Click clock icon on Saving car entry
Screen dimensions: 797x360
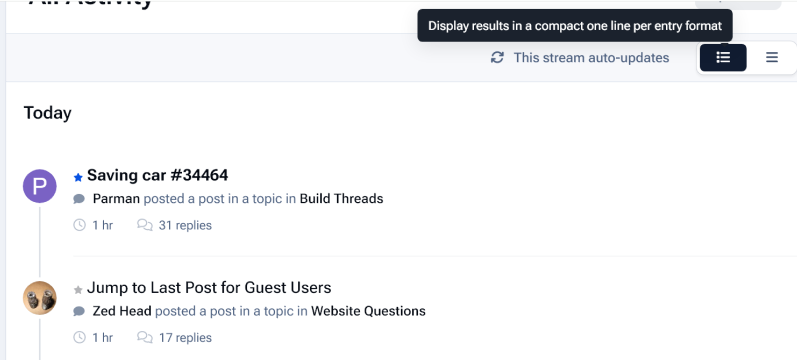point(79,225)
